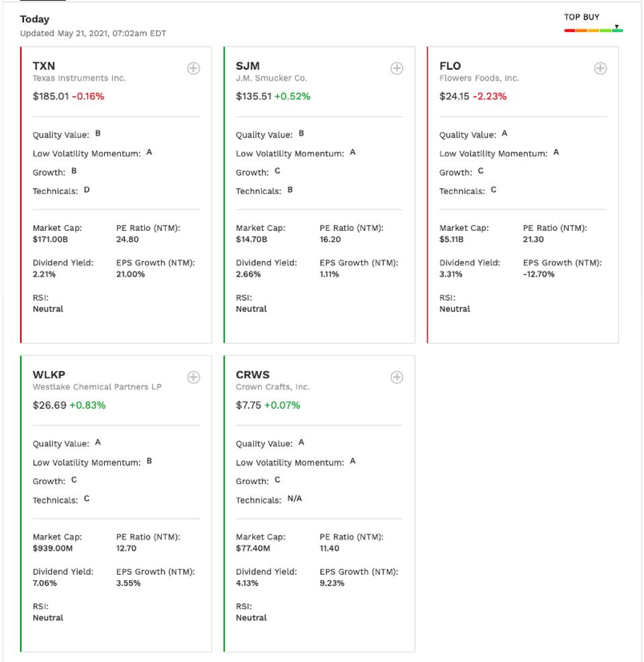Viewport: 644px width, 662px height.
Task: Click the 3.55% EPS growth value
Action: (x=128, y=583)
